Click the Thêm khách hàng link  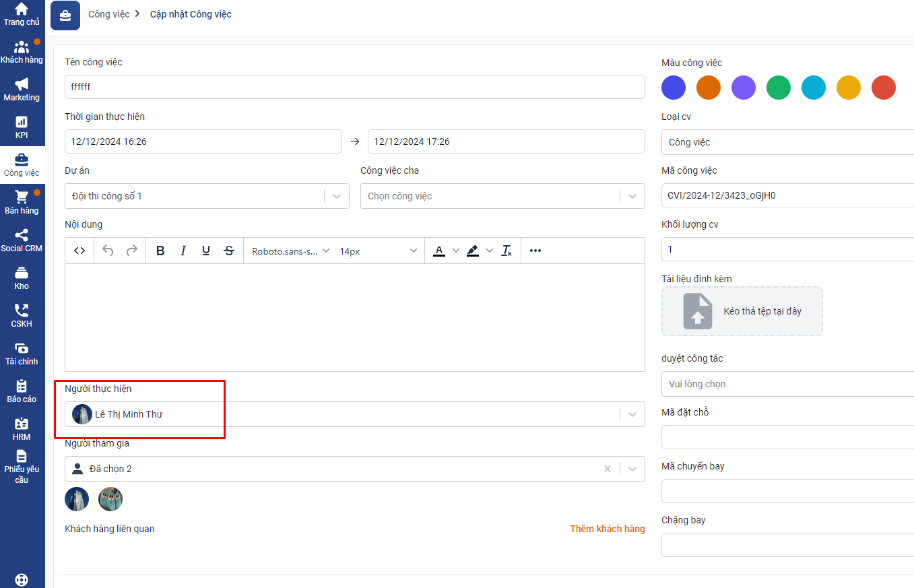pos(607,529)
